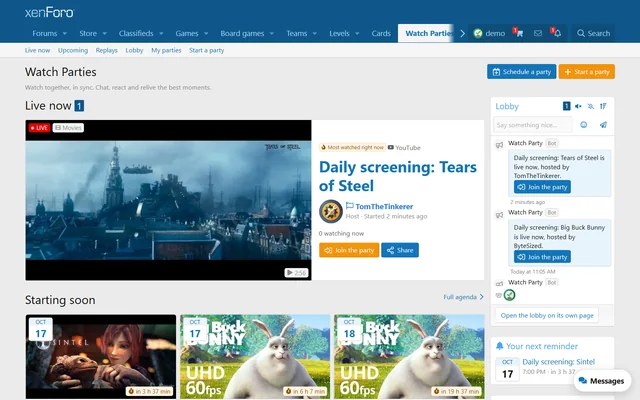Open the lobby on its own page

pyautogui.click(x=547, y=315)
